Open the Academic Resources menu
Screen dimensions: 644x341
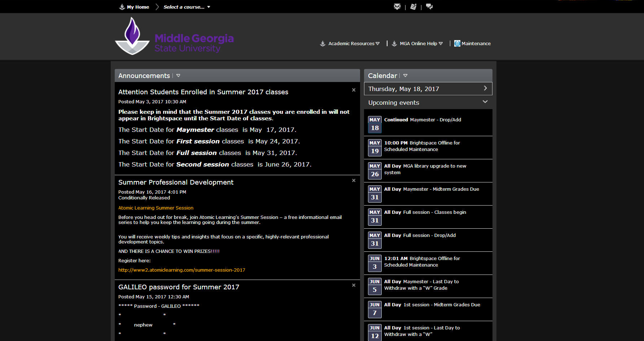(x=351, y=43)
